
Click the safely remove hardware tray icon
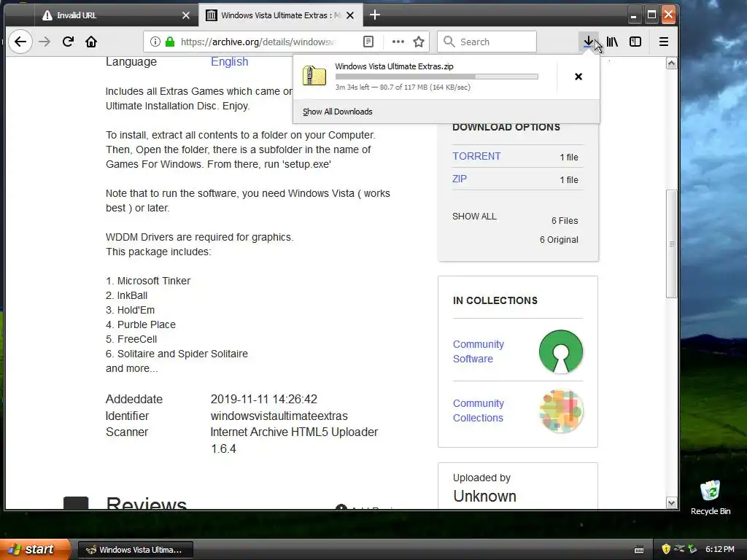[693, 549]
